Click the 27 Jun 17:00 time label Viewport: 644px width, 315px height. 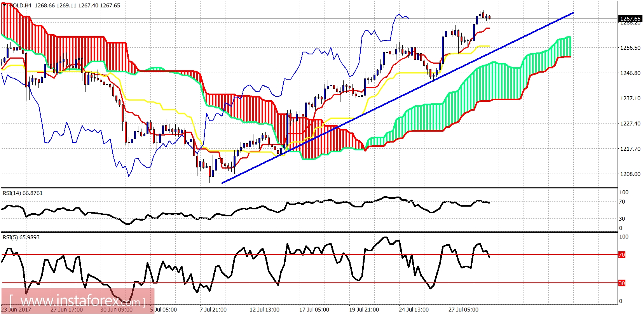click(x=66, y=310)
